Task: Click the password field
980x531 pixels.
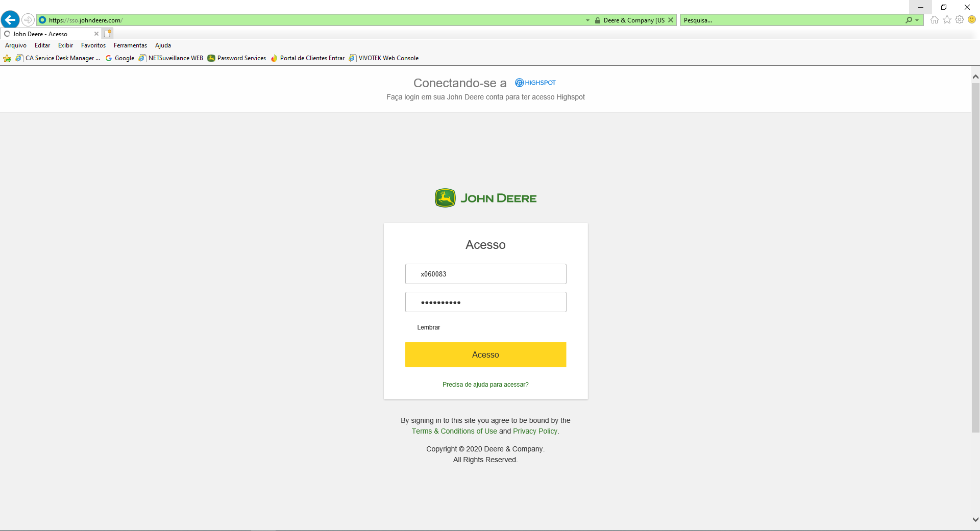Action: tap(485, 302)
